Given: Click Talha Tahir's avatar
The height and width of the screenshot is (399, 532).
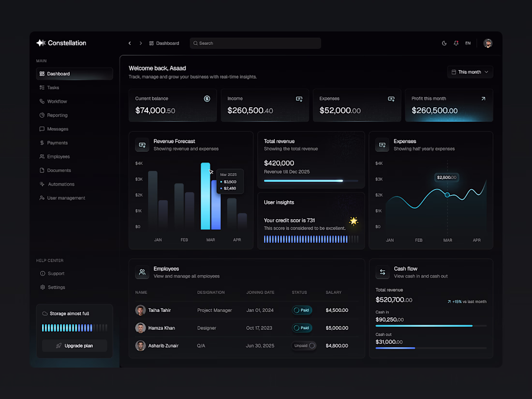Looking at the screenshot, I should pos(140,310).
